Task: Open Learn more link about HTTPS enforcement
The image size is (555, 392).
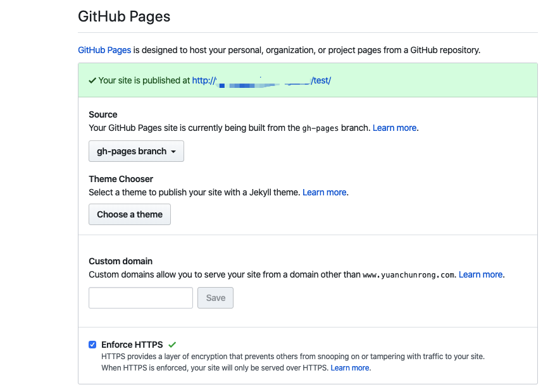Action: coord(350,367)
